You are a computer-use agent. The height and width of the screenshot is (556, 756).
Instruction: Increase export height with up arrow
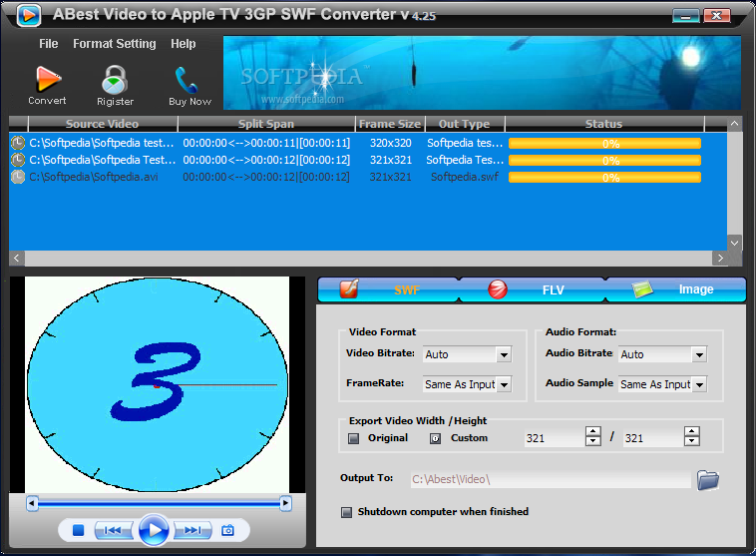(692, 432)
